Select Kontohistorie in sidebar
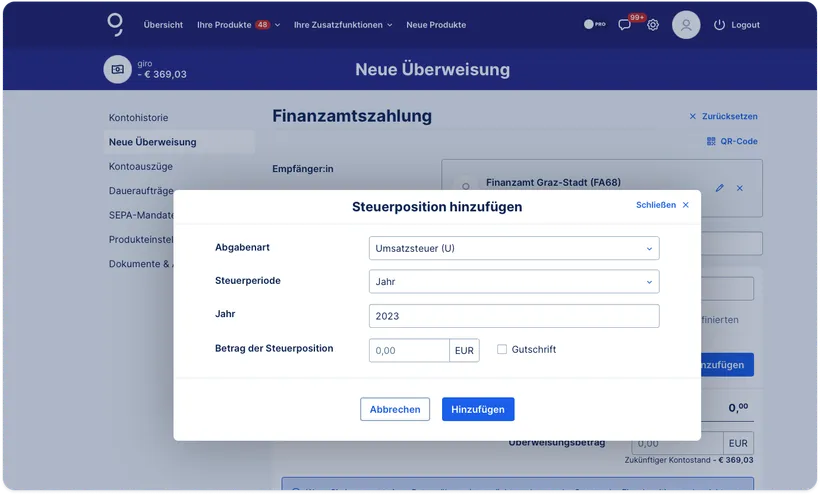The width and height of the screenshot is (820, 494). (139, 118)
